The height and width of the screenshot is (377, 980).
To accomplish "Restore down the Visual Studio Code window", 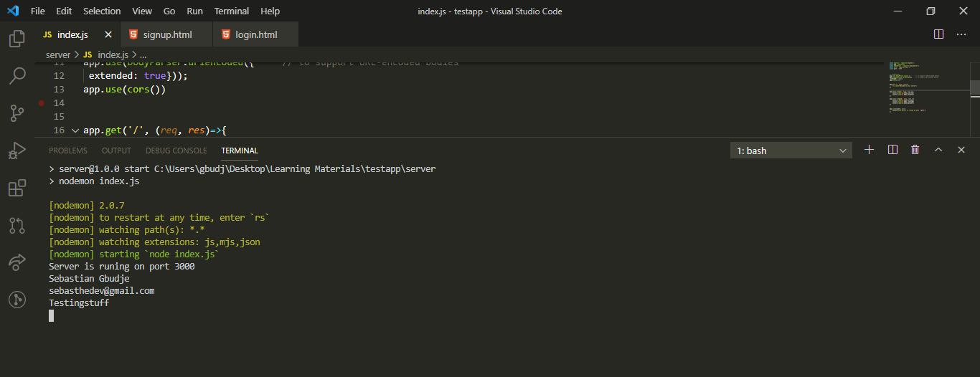I will pyautogui.click(x=930, y=11).
